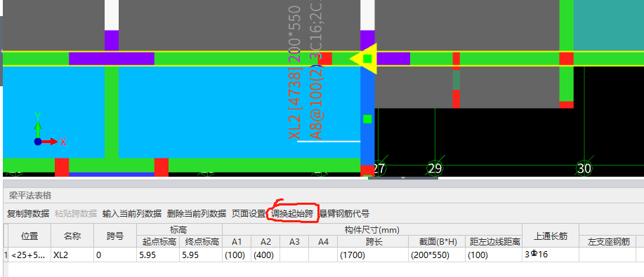
Task: Select the 名称 cell XL2
Action: [x=72, y=255]
